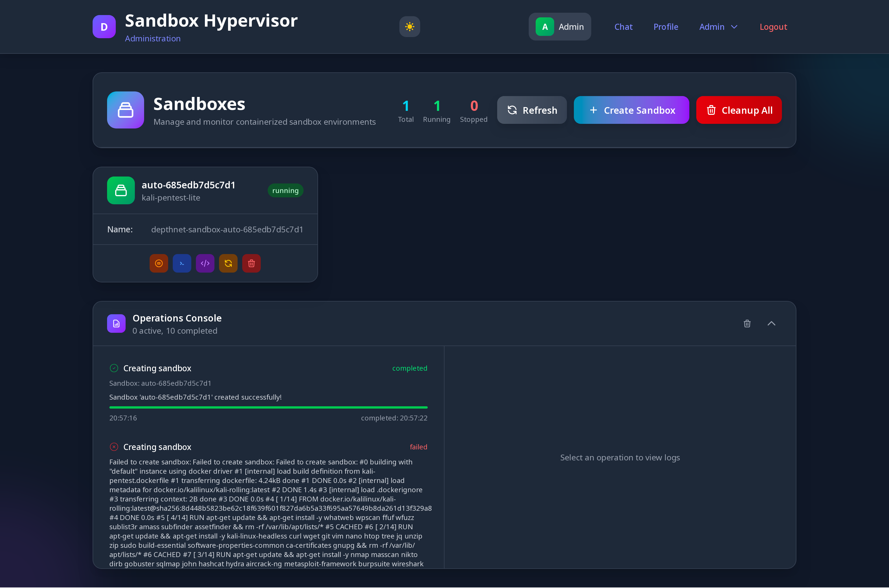Refresh the sandboxes list
Image resolution: width=889 pixels, height=588 pixels.
tap(532, 110)
